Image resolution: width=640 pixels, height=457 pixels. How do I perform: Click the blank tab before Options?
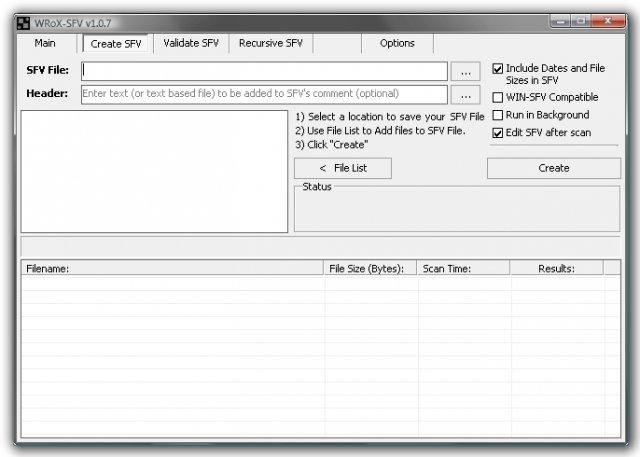click(337, 43)
